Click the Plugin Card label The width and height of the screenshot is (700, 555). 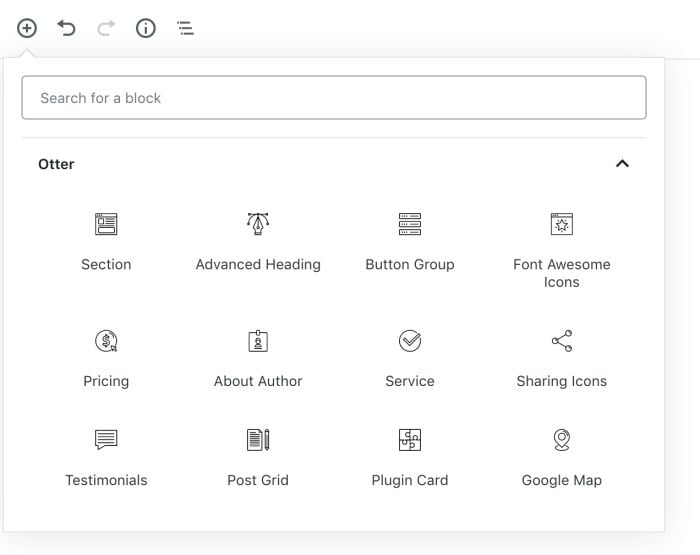pos(410,480)
